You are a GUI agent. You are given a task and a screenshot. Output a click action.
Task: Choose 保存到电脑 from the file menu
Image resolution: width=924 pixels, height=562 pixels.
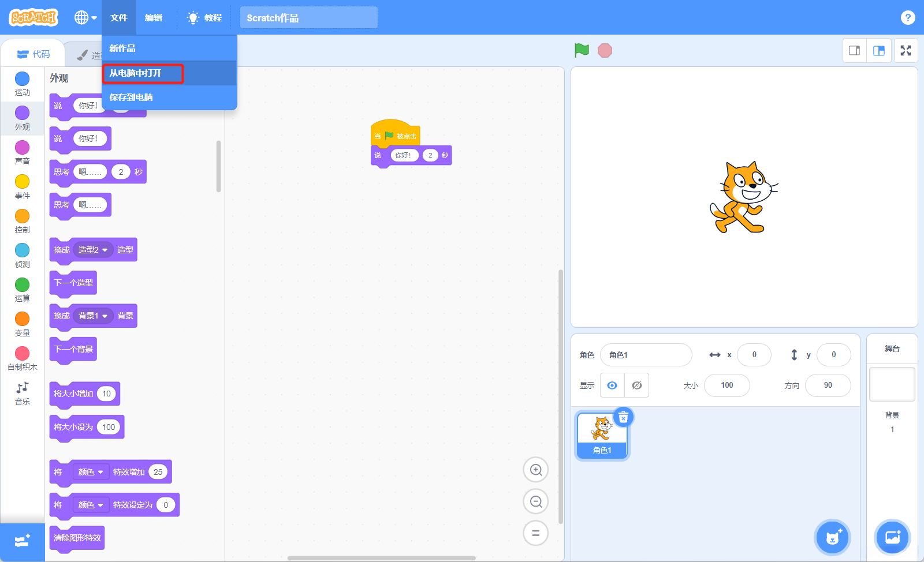pos(169,98)
